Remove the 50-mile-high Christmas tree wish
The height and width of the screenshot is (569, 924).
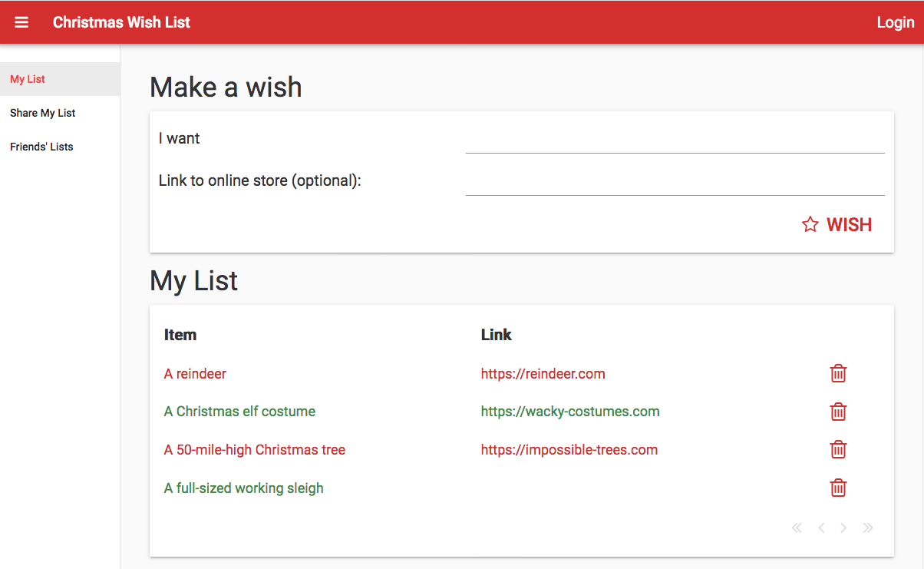point(838,450)
